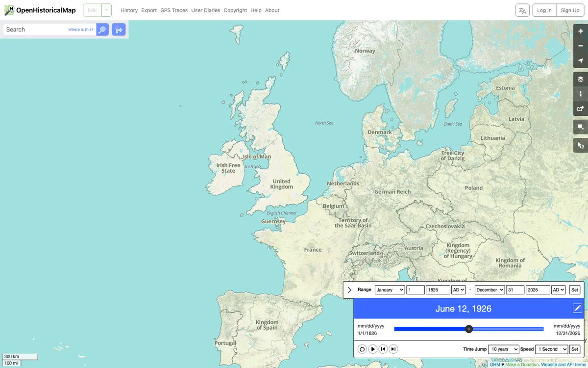The image size is (588, 368).
Task: Click the OpenHistoricalMap title text
Action: [46, 10]
